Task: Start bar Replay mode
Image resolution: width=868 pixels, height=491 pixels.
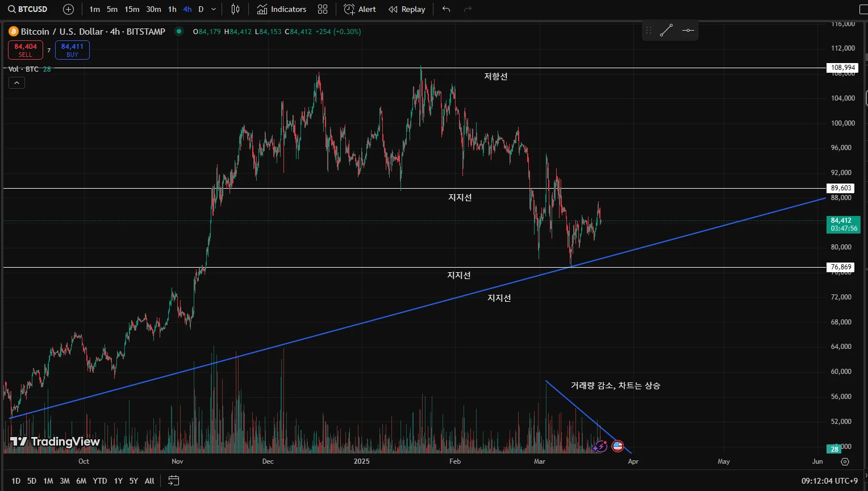Action: click(407, 9)
